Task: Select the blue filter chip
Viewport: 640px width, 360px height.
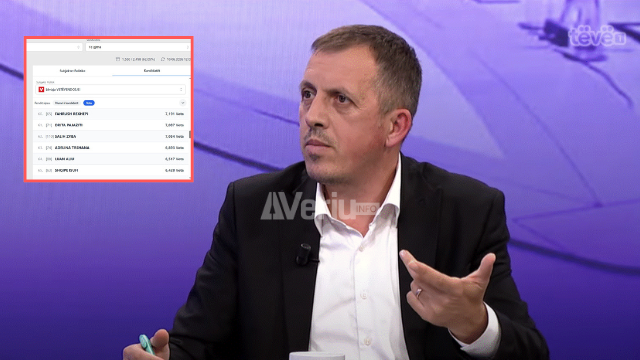Action: click(89, 103)
